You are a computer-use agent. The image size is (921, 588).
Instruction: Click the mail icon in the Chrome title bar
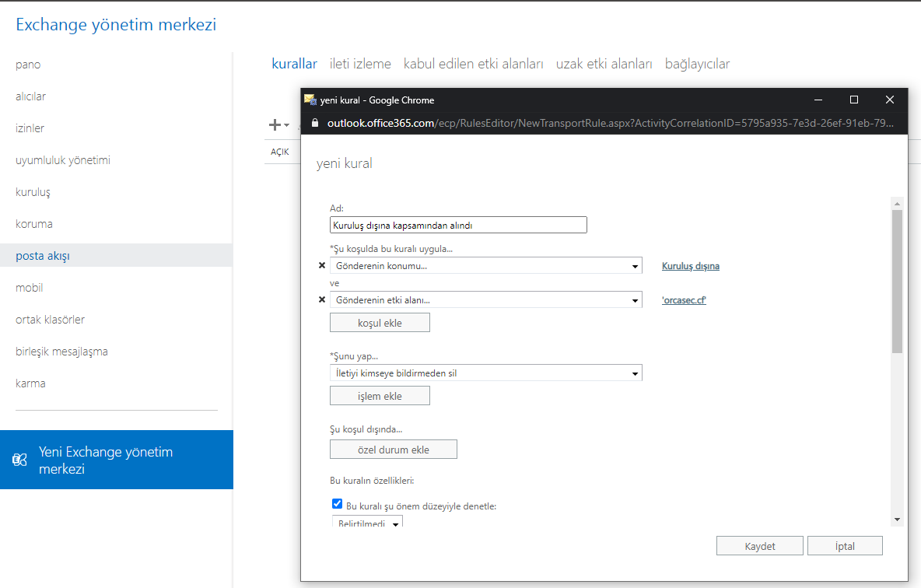pyautogui.click(x=310, y=100)
